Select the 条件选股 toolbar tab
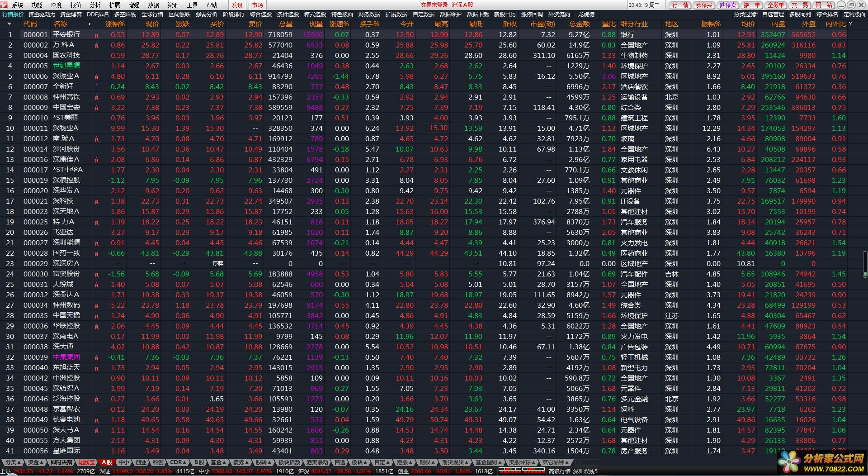 [x=288, y=14]
